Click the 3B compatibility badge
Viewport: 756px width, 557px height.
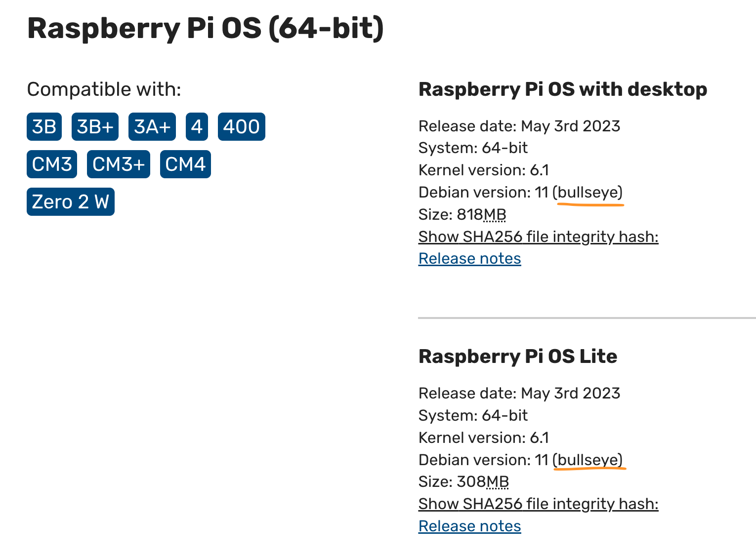44,127
